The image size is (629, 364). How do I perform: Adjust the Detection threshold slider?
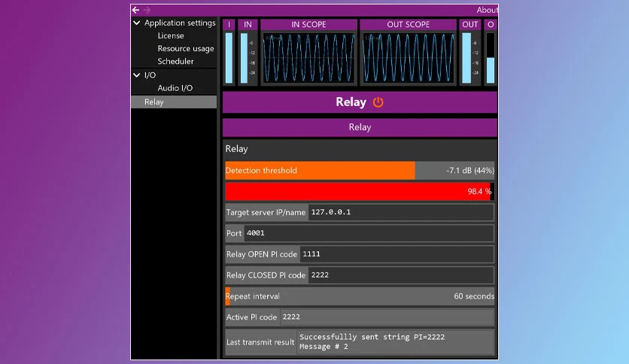(360, 171)
